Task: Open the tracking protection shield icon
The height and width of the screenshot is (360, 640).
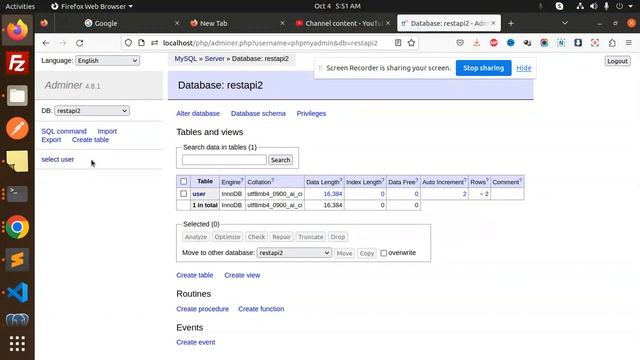Action: (128, 43)
